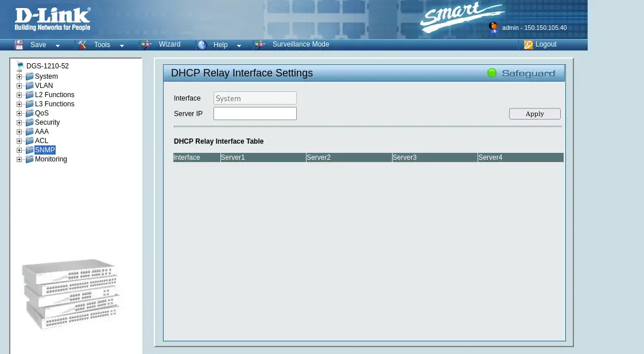The width and height of the screenshot is (644, 354).
Task: Expand the L2 Functions tree node
Action: click(x=19, y=95)
